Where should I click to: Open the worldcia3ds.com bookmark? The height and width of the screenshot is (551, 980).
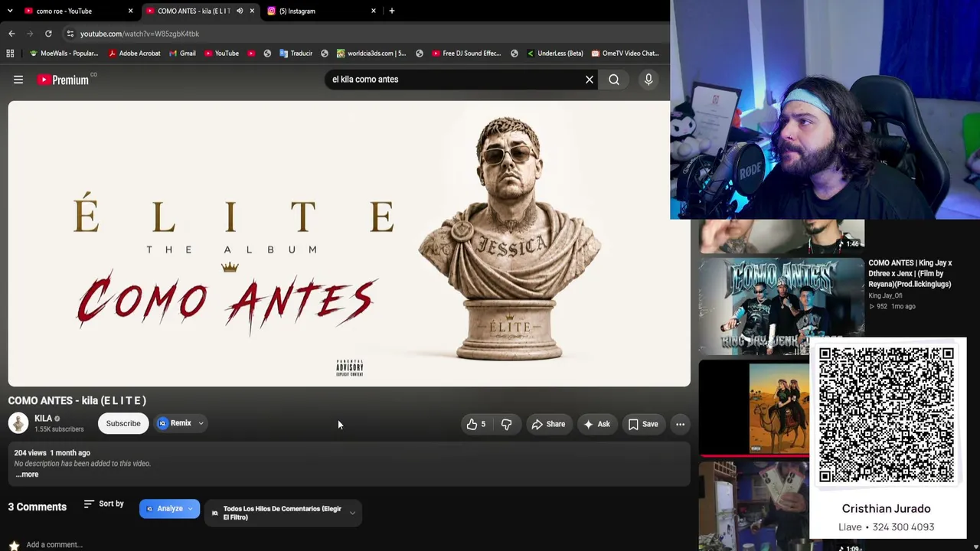click(371, 54)
